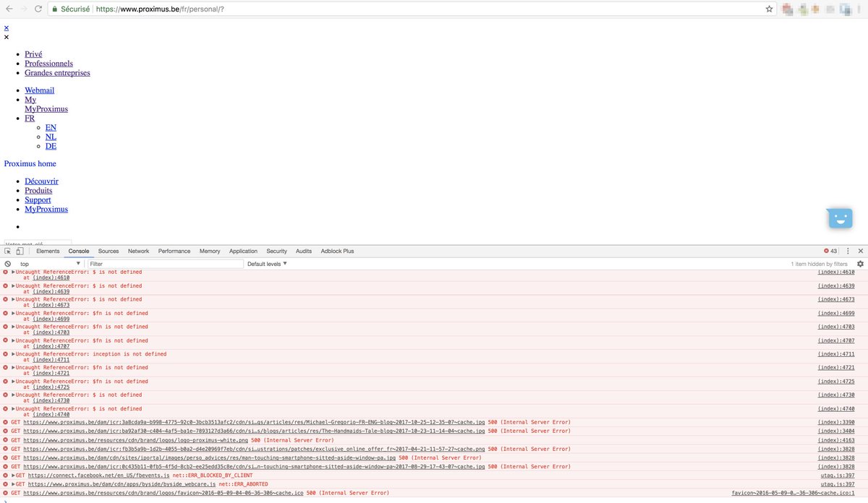The image size is (868, 503).
Task: Open the Default levels dropdown
Action: (267, 264)
